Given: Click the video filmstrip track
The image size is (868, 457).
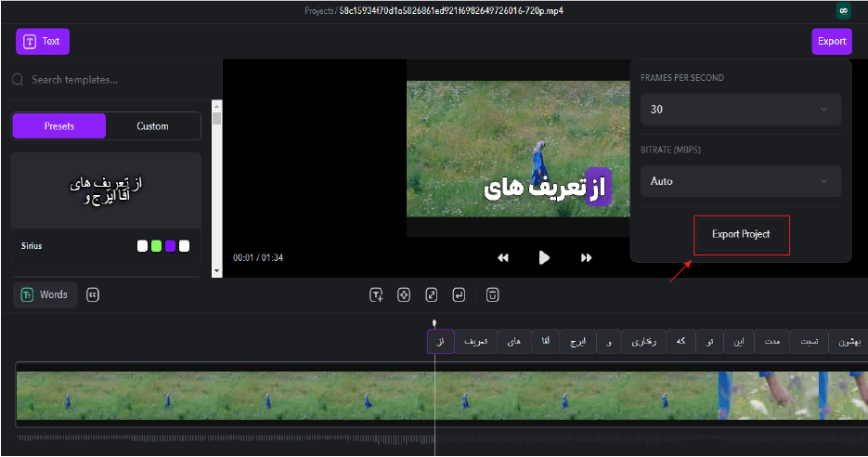Looking at the screenshot, I should (x=441, y=396).
